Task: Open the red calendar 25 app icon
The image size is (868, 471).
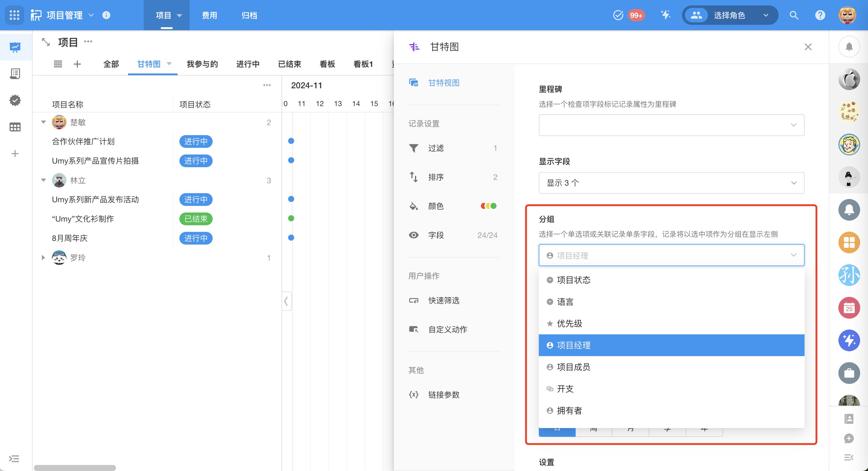Action: point(849,308)
